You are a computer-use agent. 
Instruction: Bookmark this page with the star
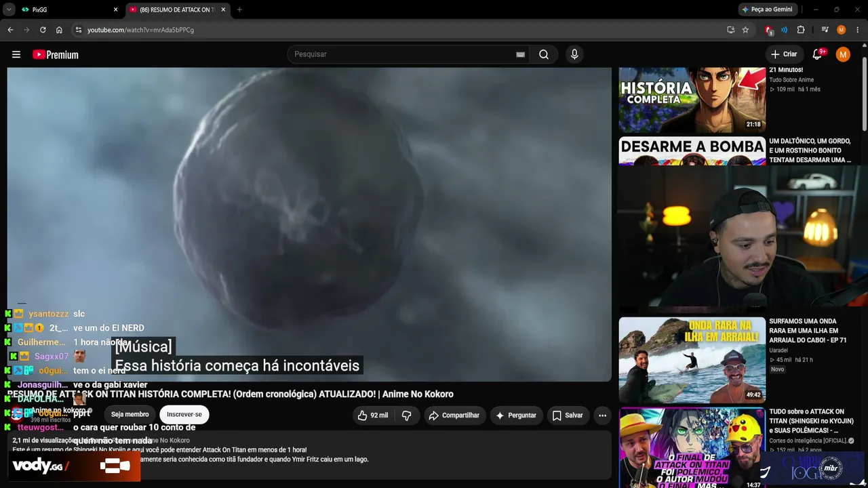[745, 30]
